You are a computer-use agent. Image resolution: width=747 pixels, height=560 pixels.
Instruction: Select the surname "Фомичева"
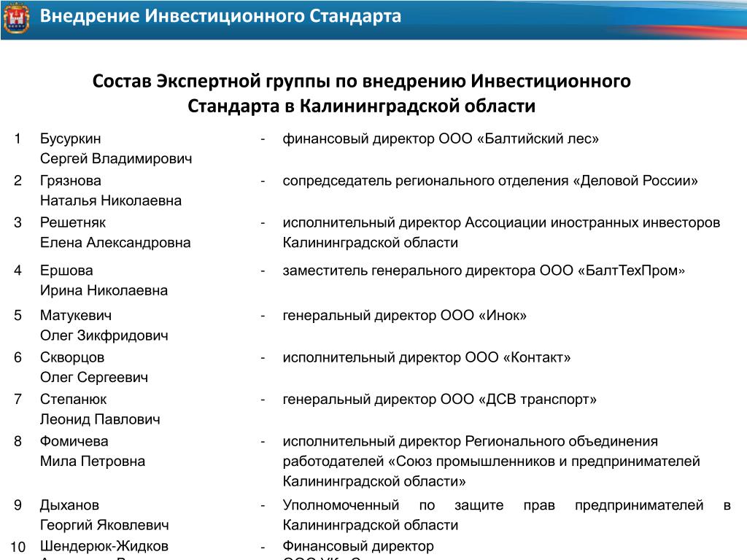click(x=74, y=441)
